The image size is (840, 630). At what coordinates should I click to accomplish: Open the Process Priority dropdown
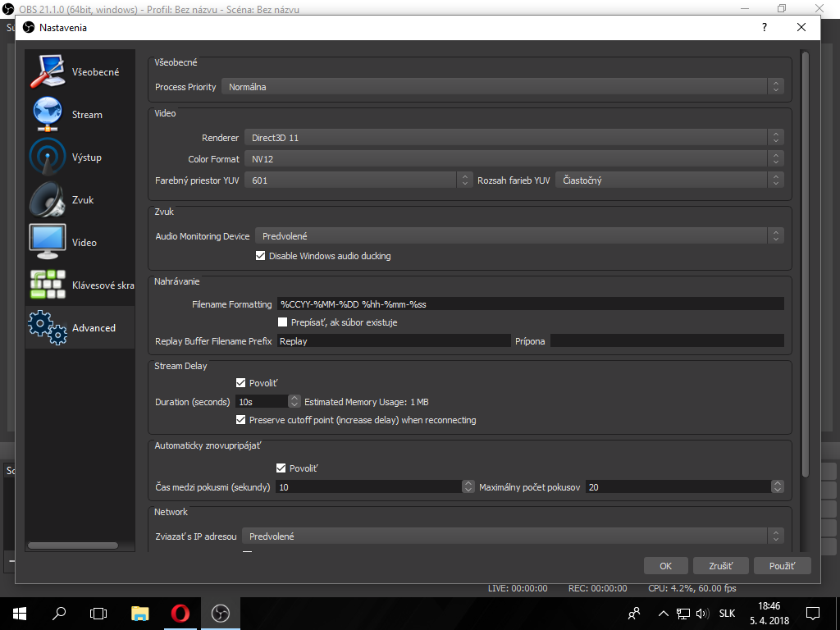(x=503, y=86)
